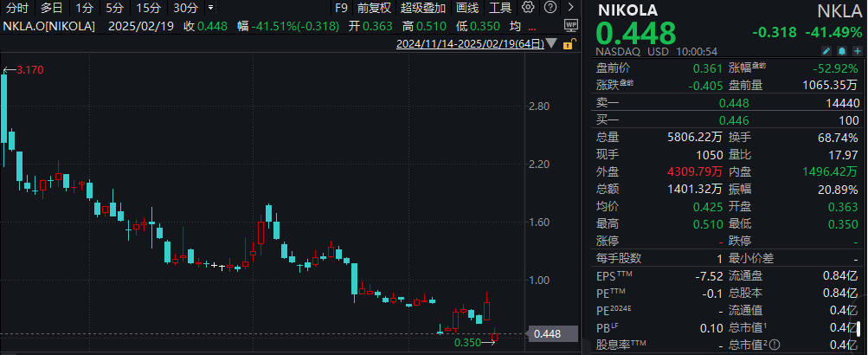Click the PB LF value 0.10
This screenshot has width=868, height=355.
coord(712,327)
